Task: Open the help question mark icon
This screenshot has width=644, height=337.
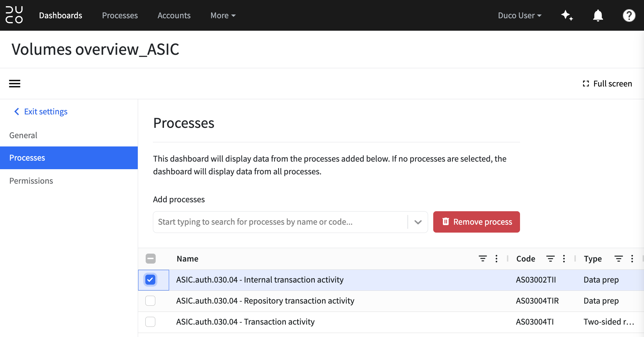Action: click(629, 16)
